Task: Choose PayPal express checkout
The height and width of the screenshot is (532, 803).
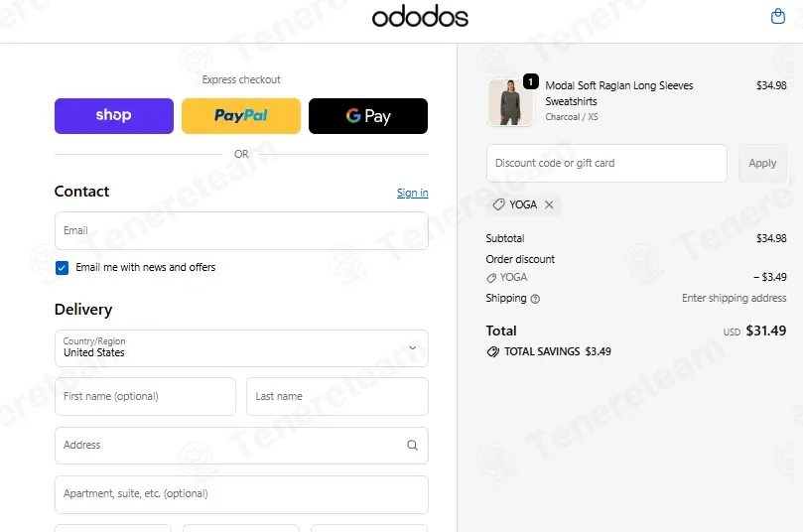Action: coord(241,116)
